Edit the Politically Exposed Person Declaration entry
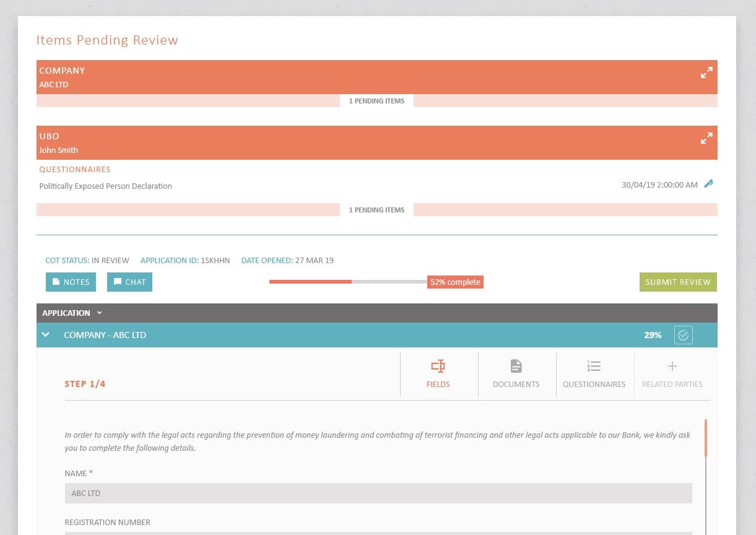 (x=709, y=184)
